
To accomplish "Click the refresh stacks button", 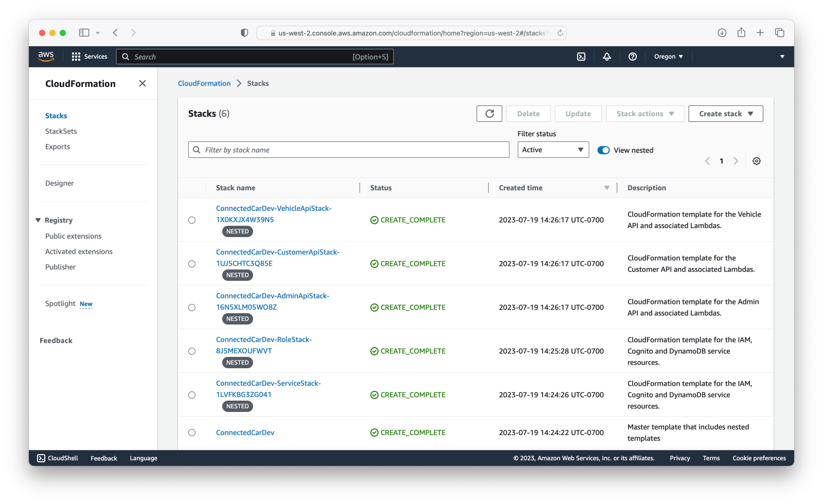I will pos(490,114).
